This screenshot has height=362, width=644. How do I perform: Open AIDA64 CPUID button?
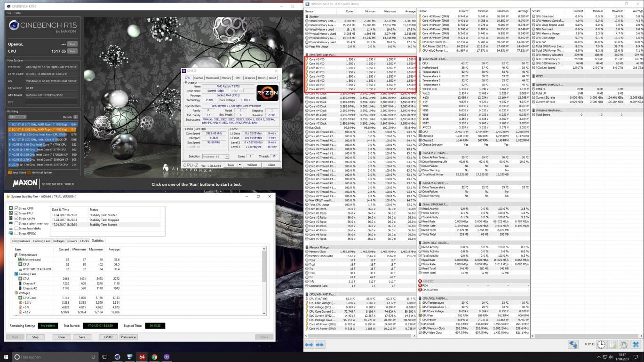click(108, 337)
